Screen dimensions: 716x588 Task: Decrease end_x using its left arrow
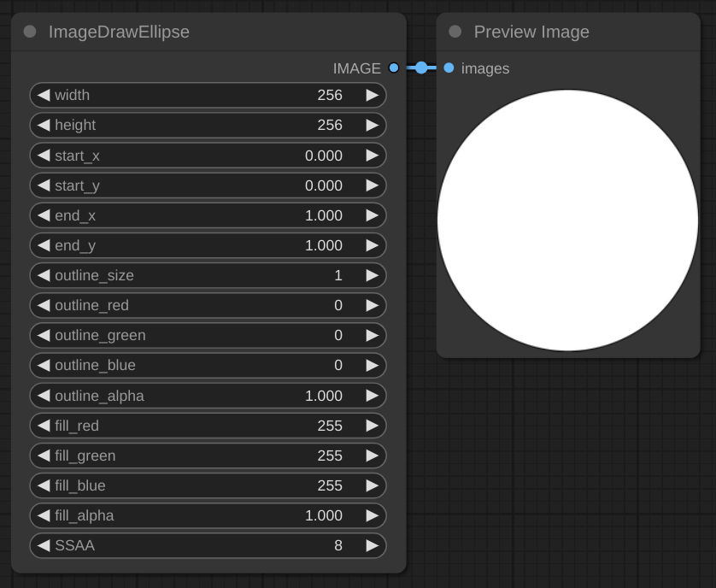(44, 215)
